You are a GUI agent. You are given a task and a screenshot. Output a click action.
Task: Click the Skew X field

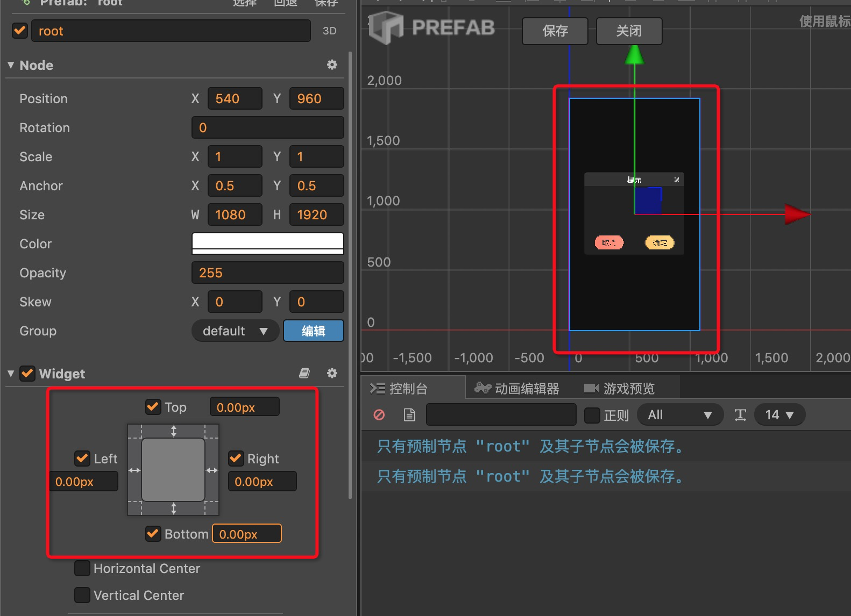235,302
